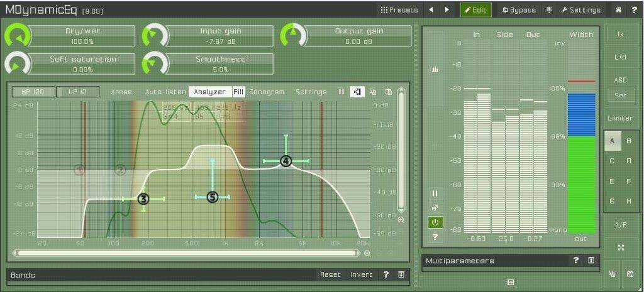This screenshot has width=644, height=292.
Task: Select preset slot D
Action: click(629, 161)
